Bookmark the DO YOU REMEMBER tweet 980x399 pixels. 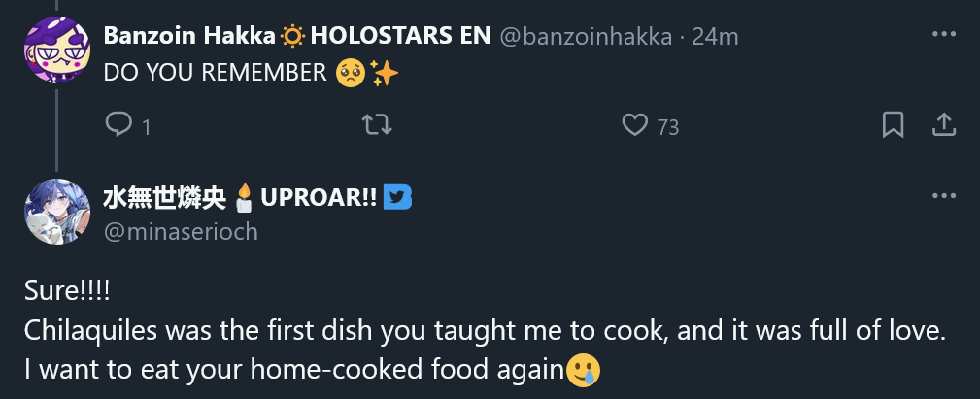coord(893,125)
